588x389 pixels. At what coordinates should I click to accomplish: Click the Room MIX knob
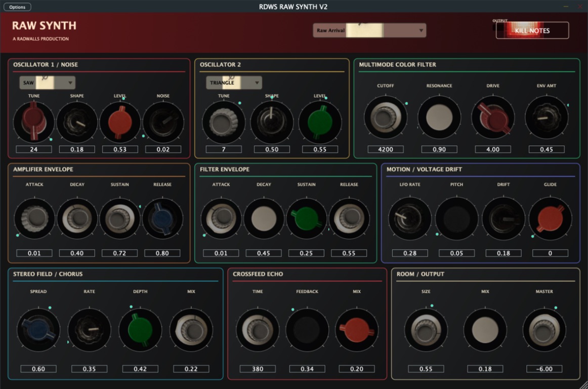485,330
